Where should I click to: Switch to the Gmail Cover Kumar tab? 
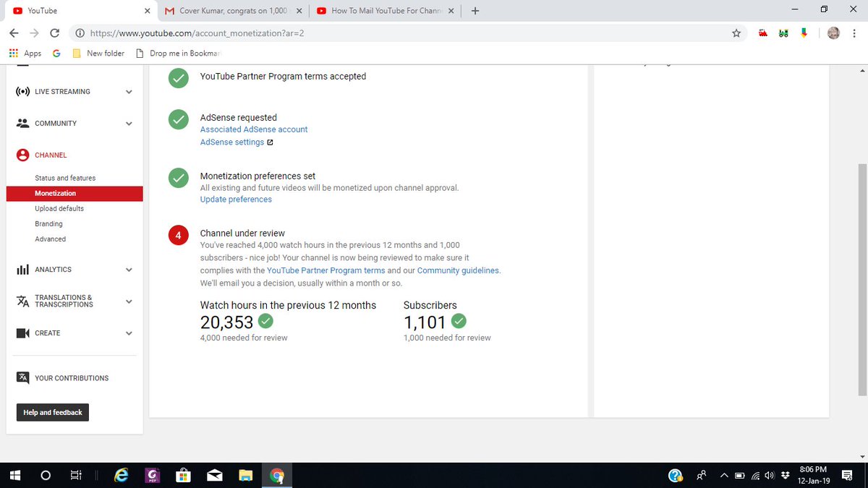coord(232,11)
